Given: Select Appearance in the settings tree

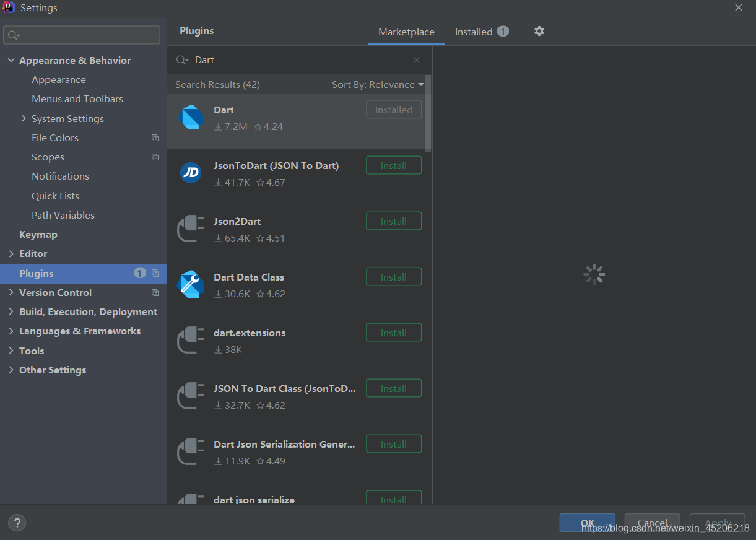Looking at the screenshot, I should coord(59,80).
